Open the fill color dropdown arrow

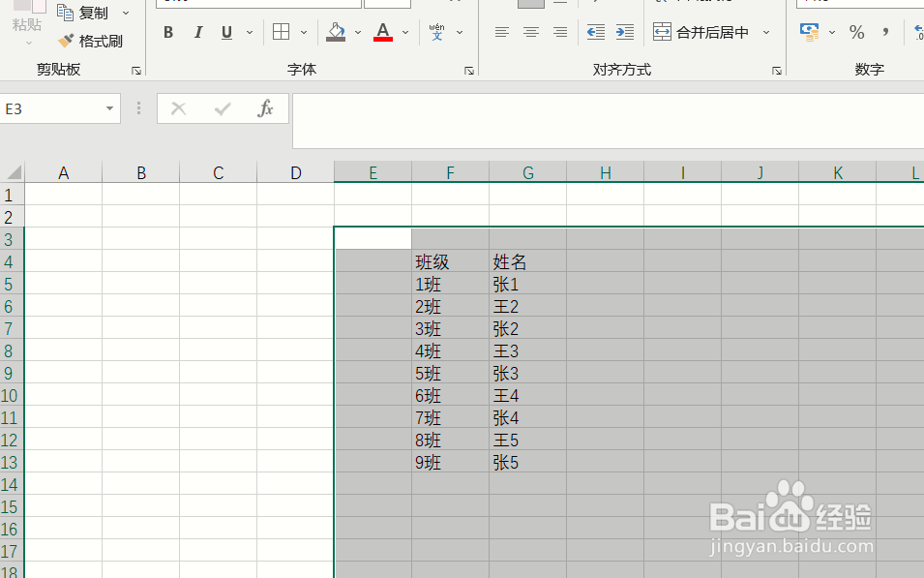[x=357, y=32]
